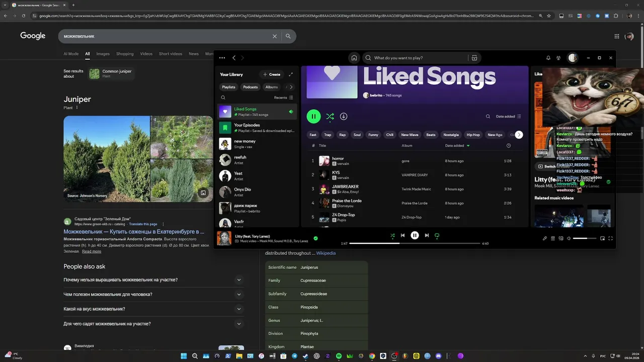Image resolution: width=644 pixels, height=362 pixels.
Task: Open lyrics microphone icon in player
Action: [544, 238]
